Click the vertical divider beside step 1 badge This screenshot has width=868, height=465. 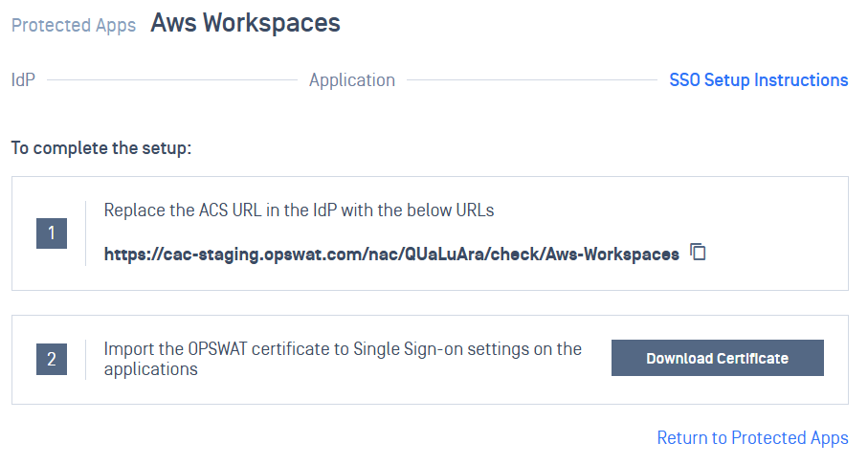[x=86, y=233]
